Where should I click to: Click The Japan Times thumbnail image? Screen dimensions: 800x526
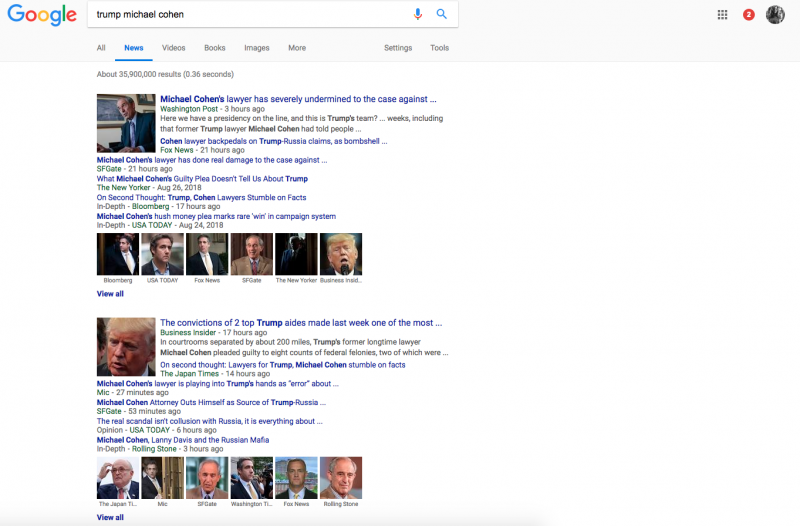coord(118,478)
